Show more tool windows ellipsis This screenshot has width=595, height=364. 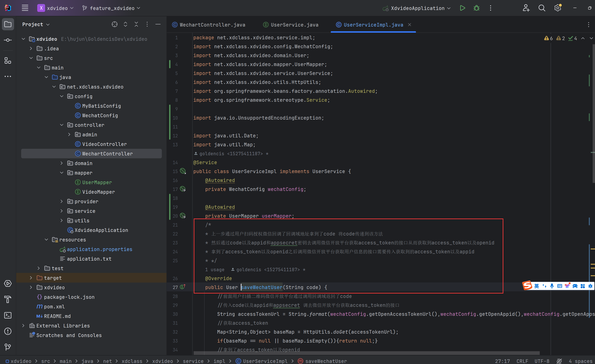8,76
